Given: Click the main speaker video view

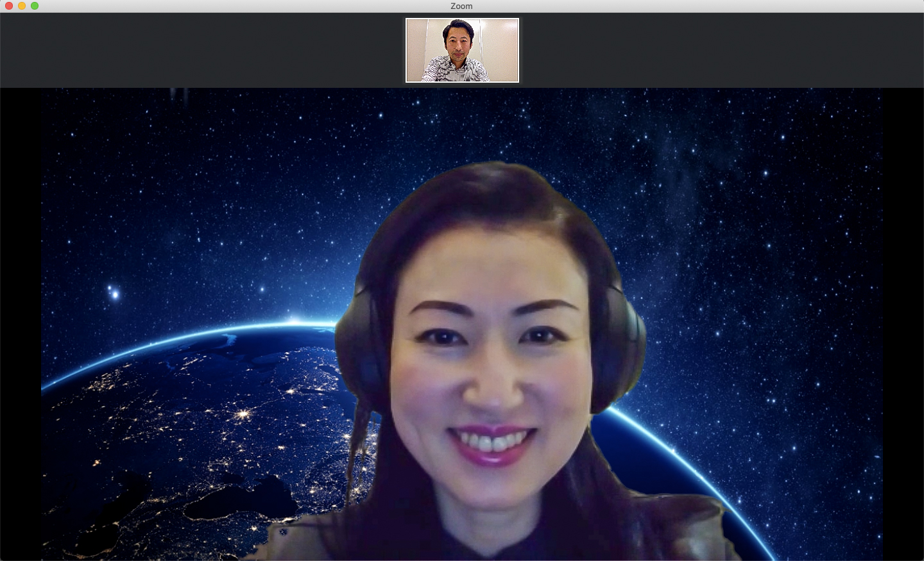Looking at the screenshot, I should click(462, 324).
